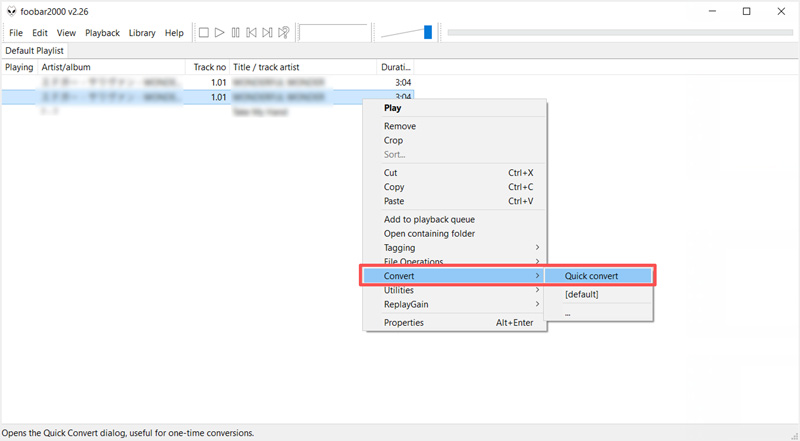Sort by Title / track artist header
Viewport: 800px width, 441px height.
303,67
